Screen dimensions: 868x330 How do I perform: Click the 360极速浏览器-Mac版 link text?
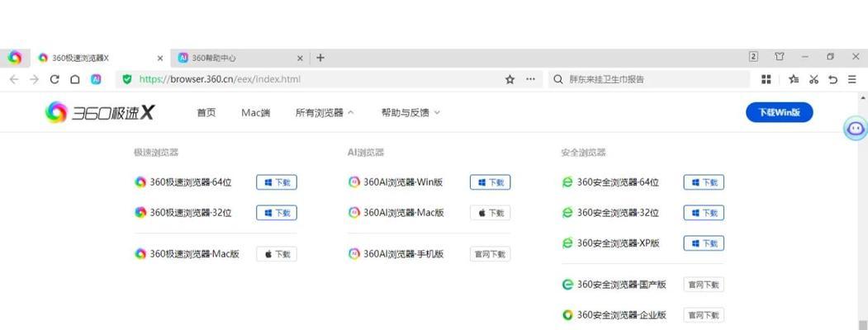[x=194, y=254]
